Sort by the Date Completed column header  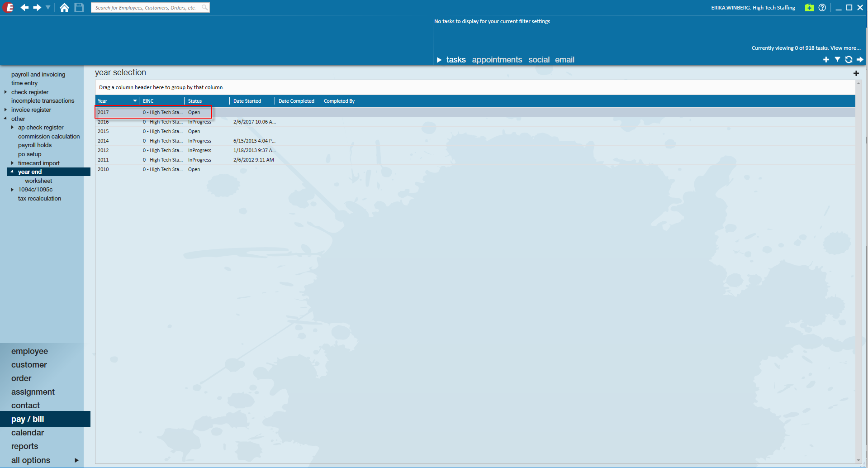[x=298, y=101]
